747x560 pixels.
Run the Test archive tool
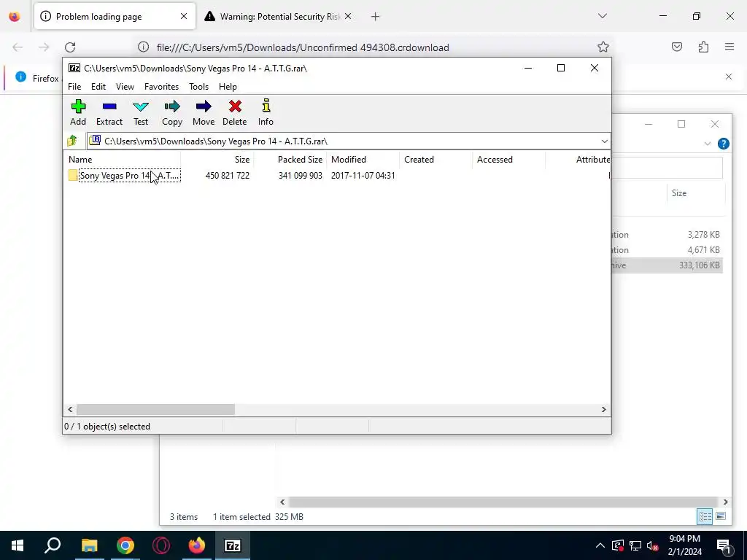point(141,113)
